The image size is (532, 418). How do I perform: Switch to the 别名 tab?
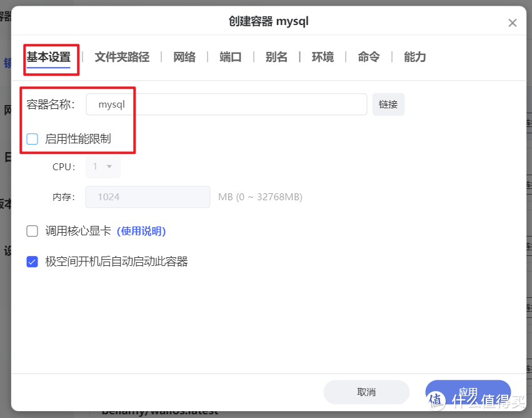coord(276,57)
